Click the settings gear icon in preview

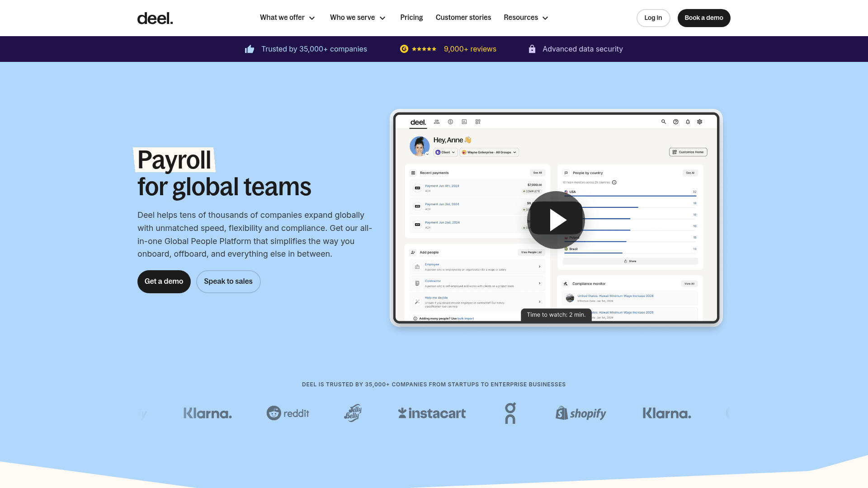[700, 122]
